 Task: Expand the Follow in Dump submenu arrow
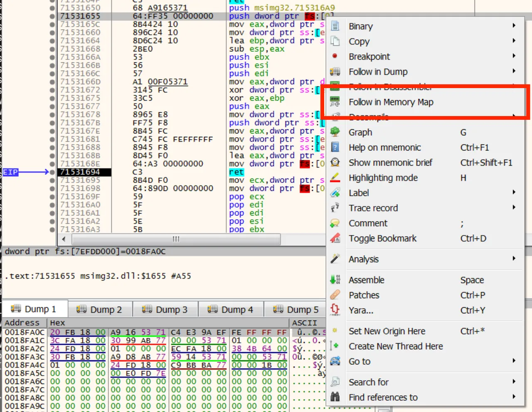point(514,71)
